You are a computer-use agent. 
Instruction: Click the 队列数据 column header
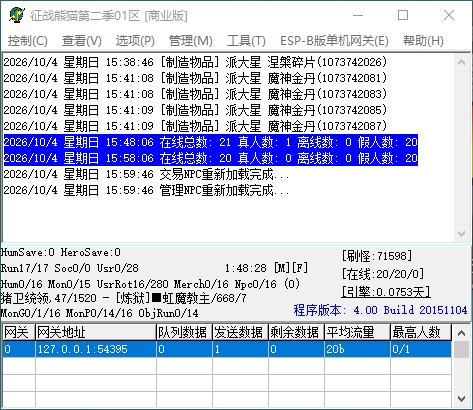click(184, 332)
